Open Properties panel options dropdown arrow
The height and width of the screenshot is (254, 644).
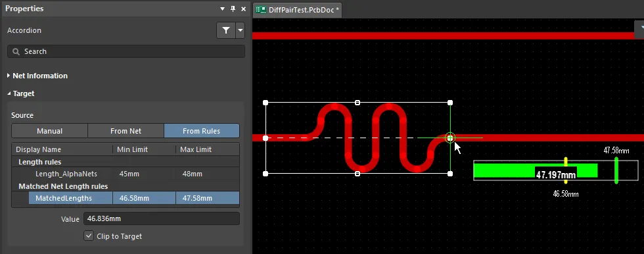tap(222, 9)
